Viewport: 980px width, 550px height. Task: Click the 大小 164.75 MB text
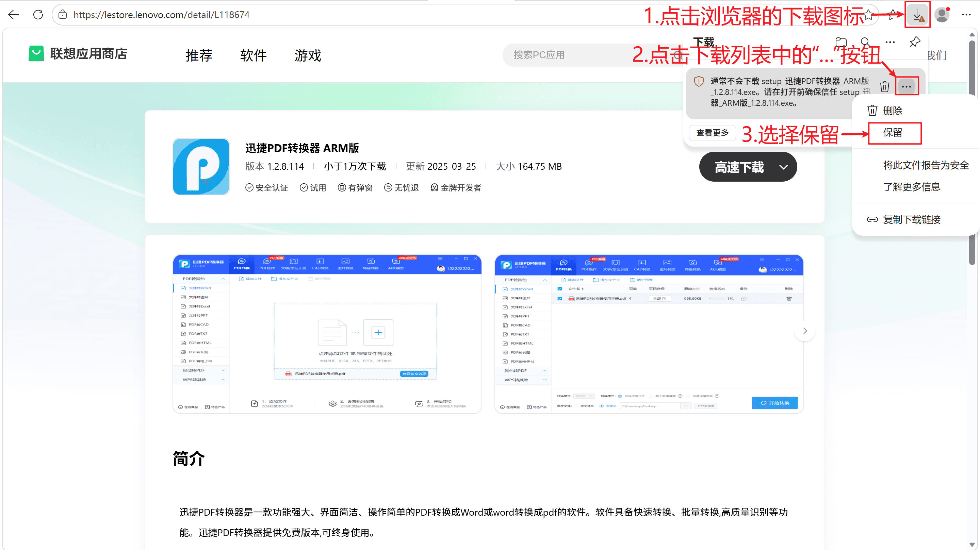pyautogui.click(x=529, y=166)
